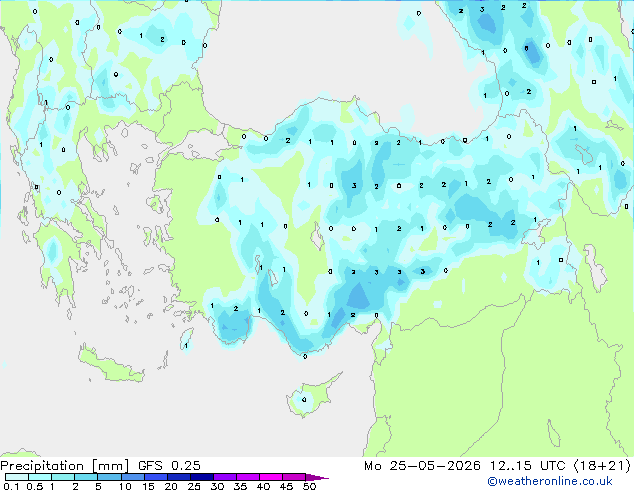The image size is (634, 490).
Task: Click the "(18+21)" forecast run text
Action: pos(602,466)
